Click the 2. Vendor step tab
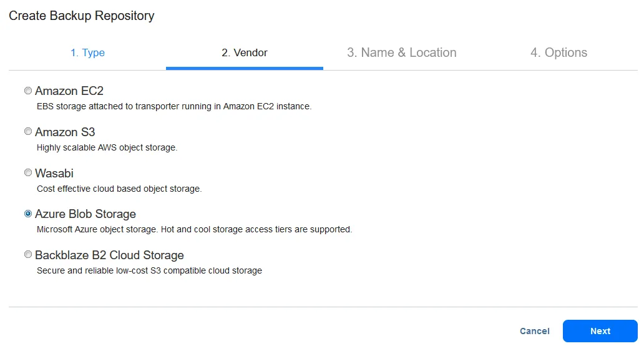The height and width of the screenshot is (351, 644). tap(245, 53)
